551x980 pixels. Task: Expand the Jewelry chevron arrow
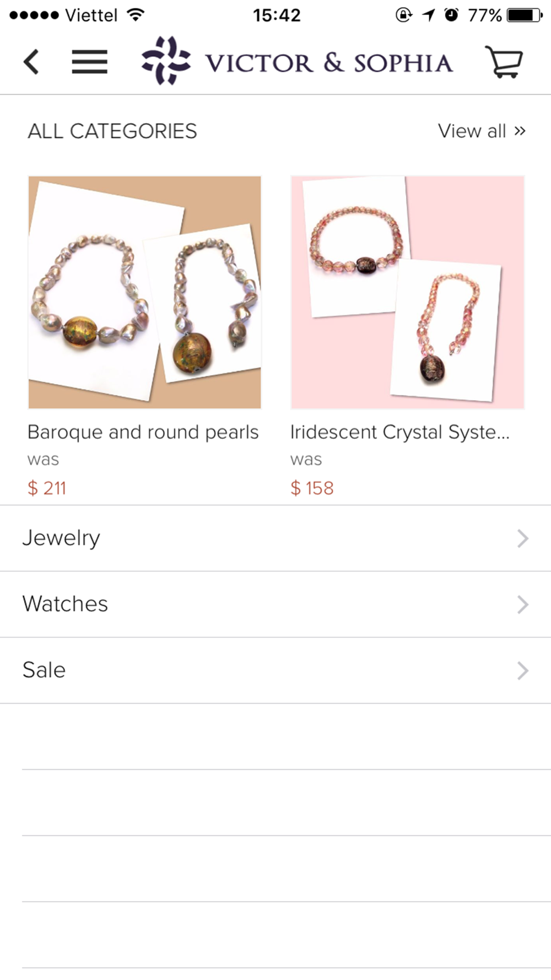(x=522, y=538)
